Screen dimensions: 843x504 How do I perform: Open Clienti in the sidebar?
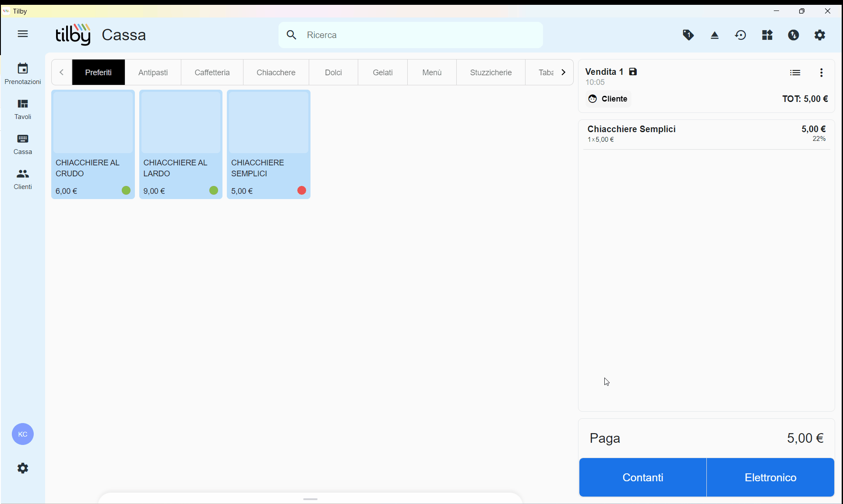[x=23, y=179]
